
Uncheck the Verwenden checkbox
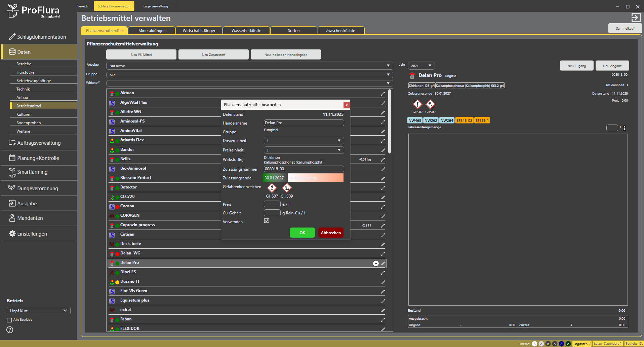point(267,221)
